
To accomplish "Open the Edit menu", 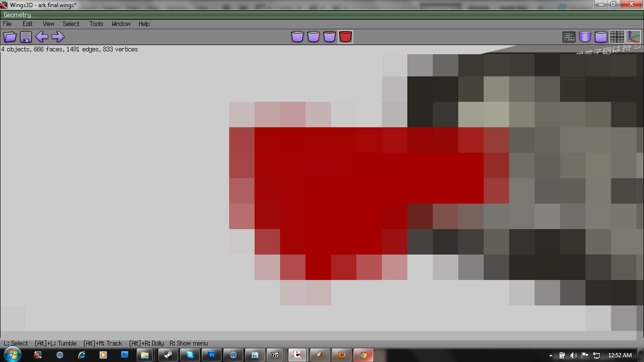I will 28,24.
